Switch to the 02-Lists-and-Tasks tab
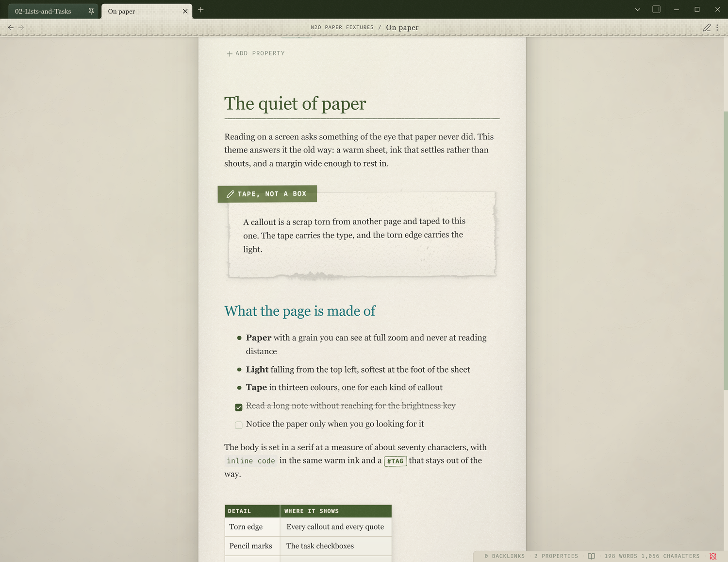 click(53, 11)
